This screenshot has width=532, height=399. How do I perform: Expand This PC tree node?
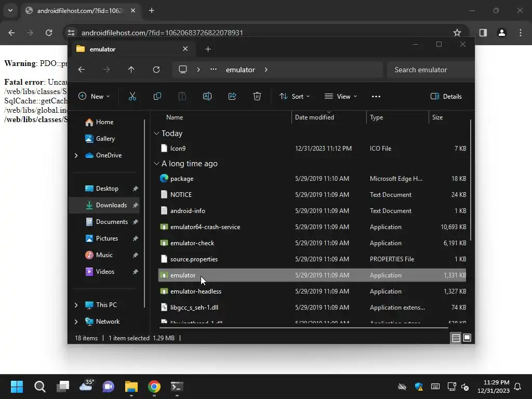[x=76, y=305]
